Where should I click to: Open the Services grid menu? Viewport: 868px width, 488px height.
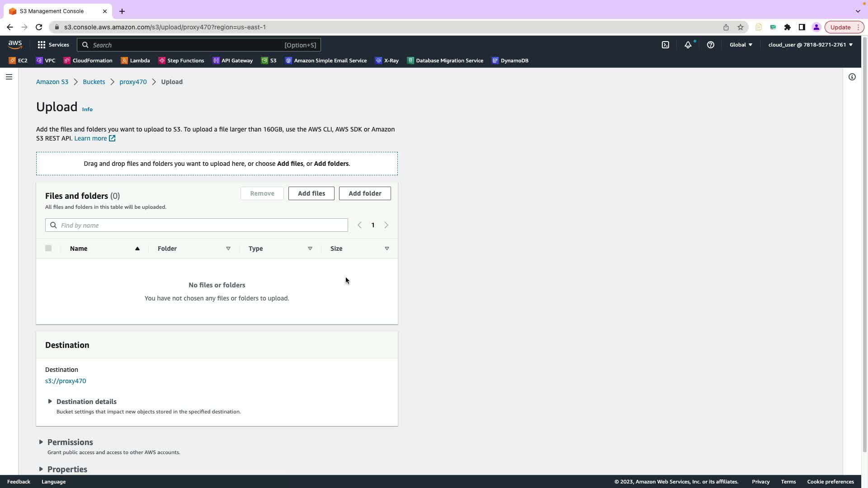pyautogui.click(x=53, y=45)
